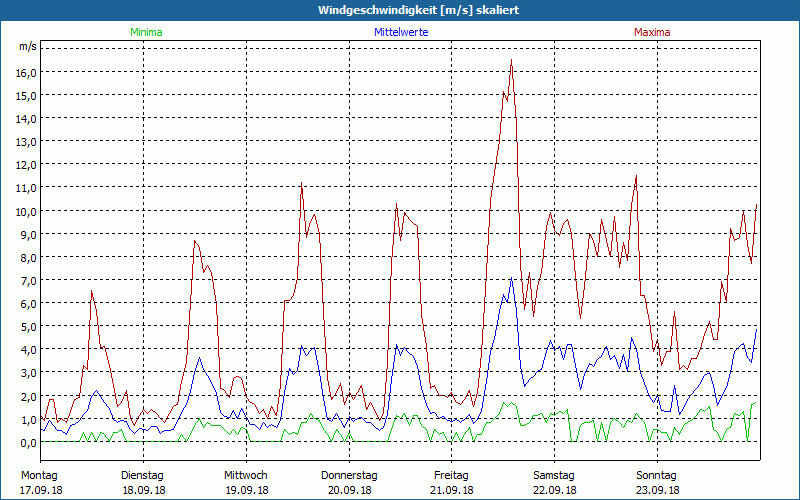
Task: Click the 'Freitag' day label
Action: (451, 476)
